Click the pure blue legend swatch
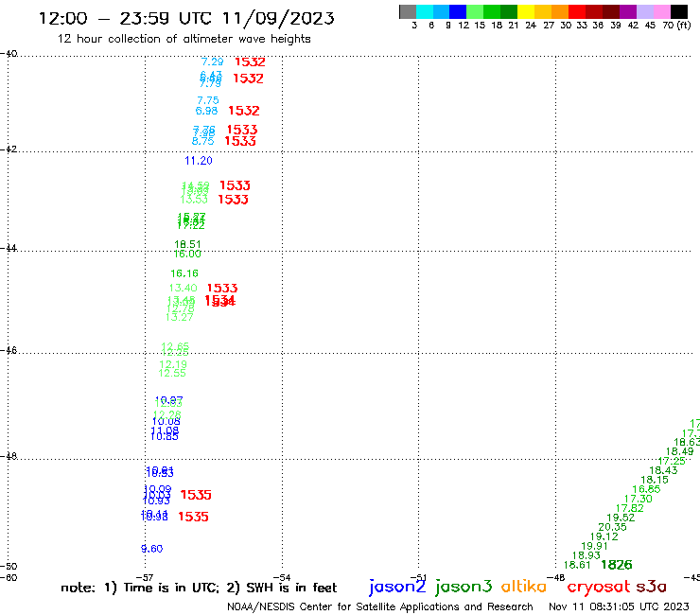 click(x=458, y=11)
